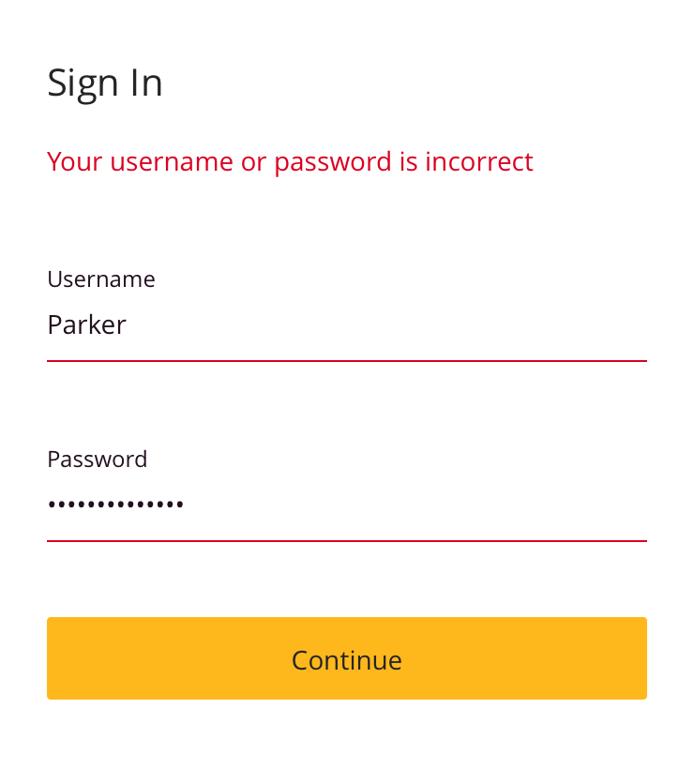Click the red incorrect-credentials error message
The width and height of the screenshot is (694, 784).
[290, 162]
